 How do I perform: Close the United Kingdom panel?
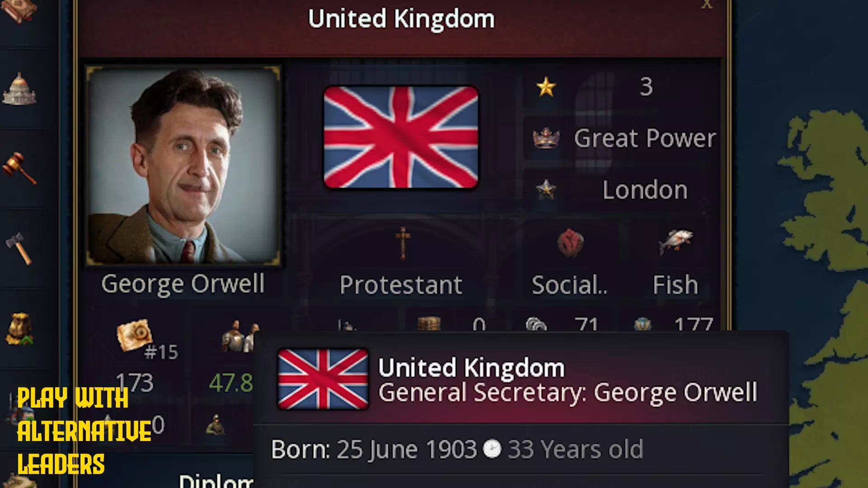pyautogui.click(x=707, y=5)
